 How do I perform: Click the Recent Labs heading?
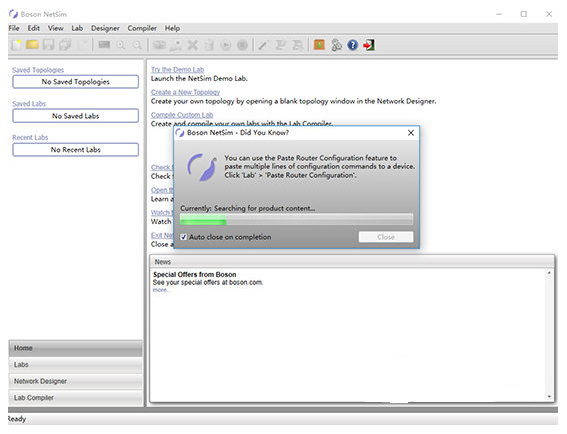[x=30, y=137]
